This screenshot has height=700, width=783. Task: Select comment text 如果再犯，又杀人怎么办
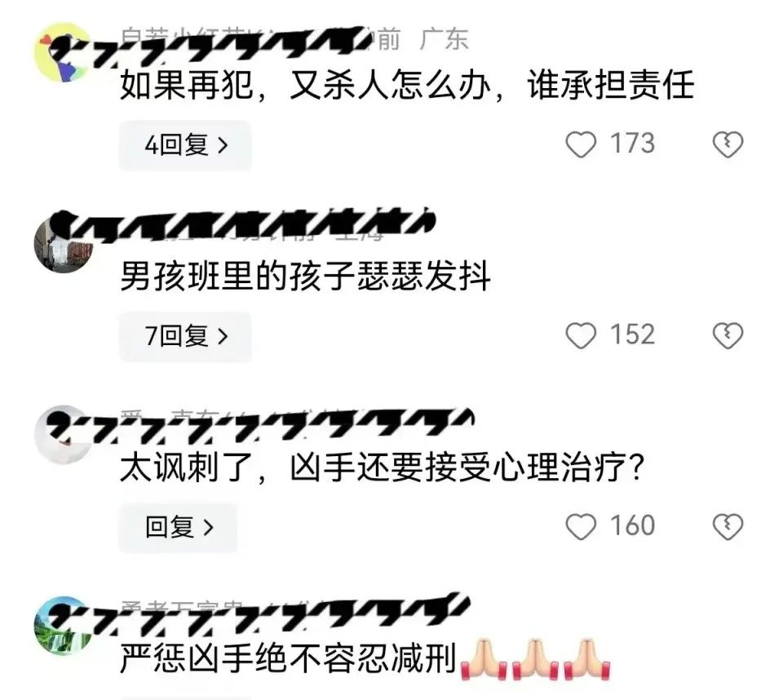coord(306,85)
